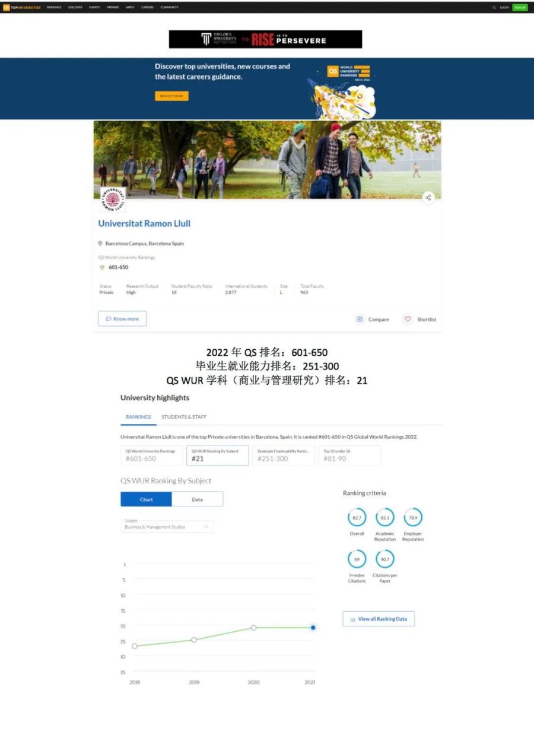534x756 pixels.
Task: Click the 2019 data point on chart
Action: click(x=194, y=640)
